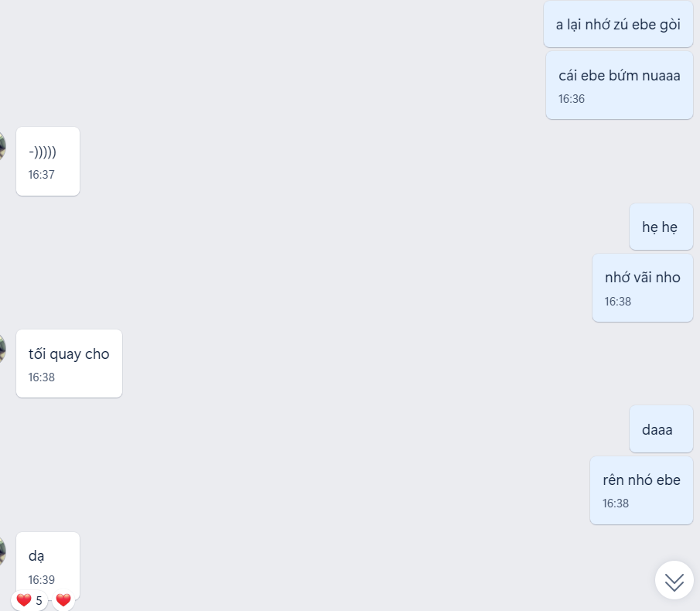The height and width of the screenshot is (611, 700).
Task: Select the "rên nhó ebe" message bubble
Action: point(641,490)
